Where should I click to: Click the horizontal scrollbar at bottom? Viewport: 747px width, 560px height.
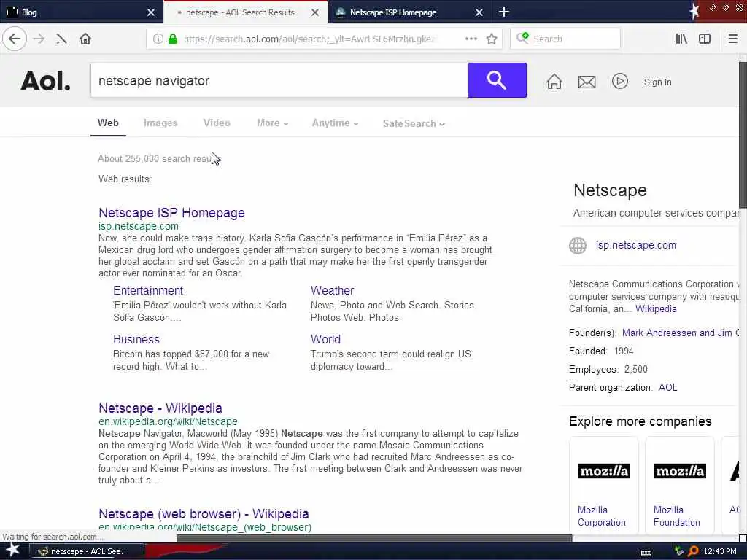coord(374,539)
